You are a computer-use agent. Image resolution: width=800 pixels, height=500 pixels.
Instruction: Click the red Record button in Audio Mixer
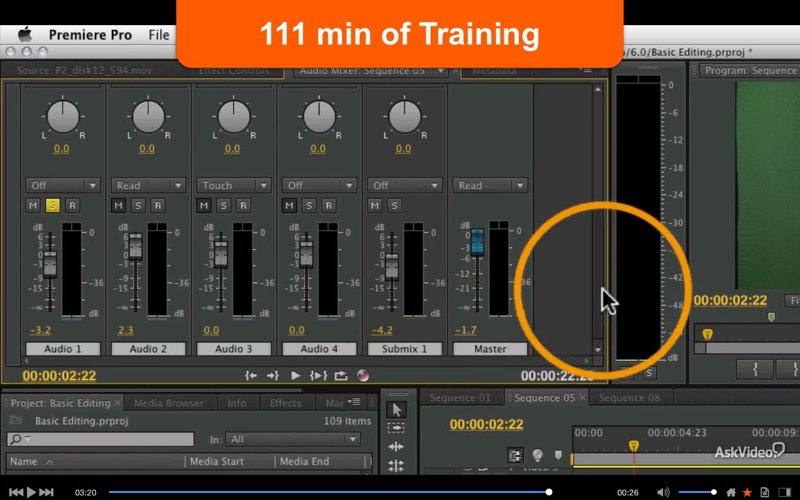363,376
